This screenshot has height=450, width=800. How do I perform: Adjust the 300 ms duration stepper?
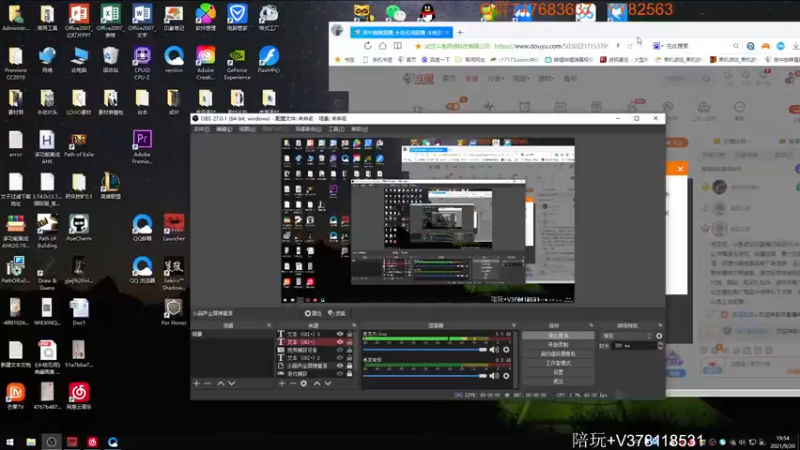click(x=660, y=345)
